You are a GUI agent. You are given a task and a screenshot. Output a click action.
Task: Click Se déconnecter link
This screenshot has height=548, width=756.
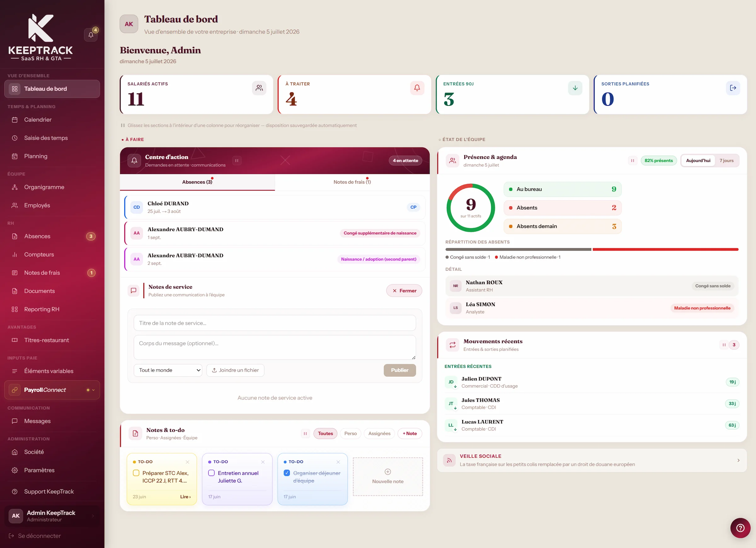[x=35, y=536]
